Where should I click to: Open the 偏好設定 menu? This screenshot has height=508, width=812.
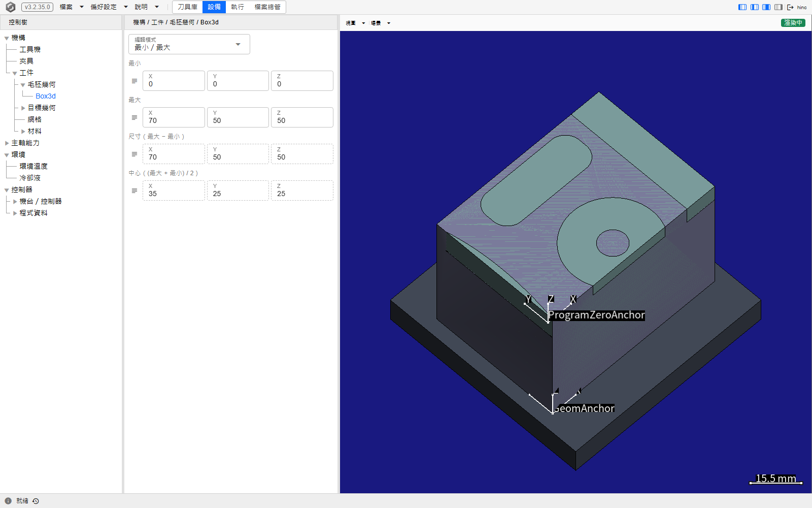[x=109, y=7]
